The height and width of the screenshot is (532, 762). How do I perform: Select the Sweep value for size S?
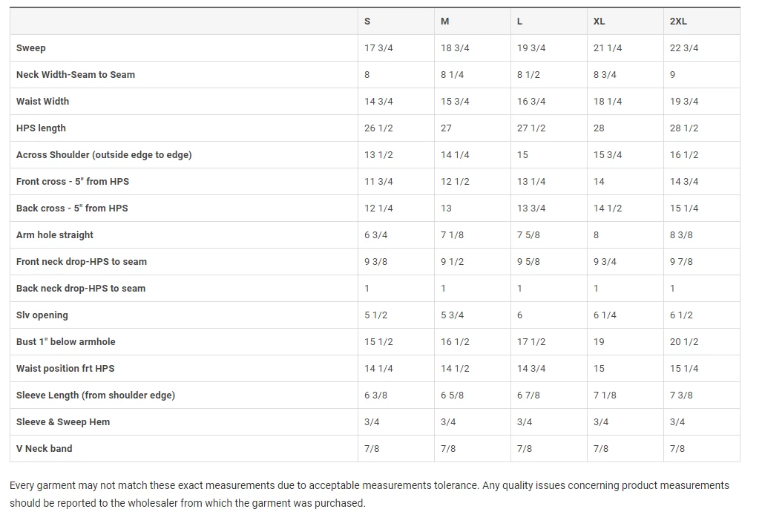click(378, 48)
